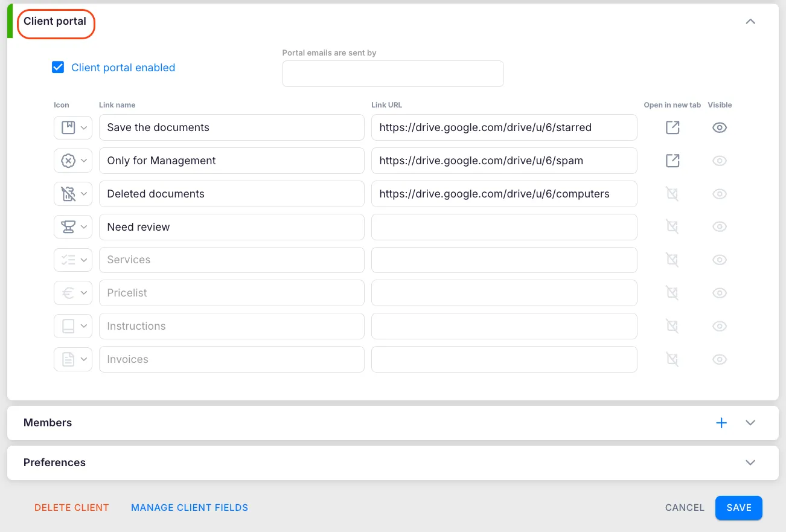Screen dimensions: 786x532
Task: Click the new-tab icon in the Services row
Action: point(672,260)
